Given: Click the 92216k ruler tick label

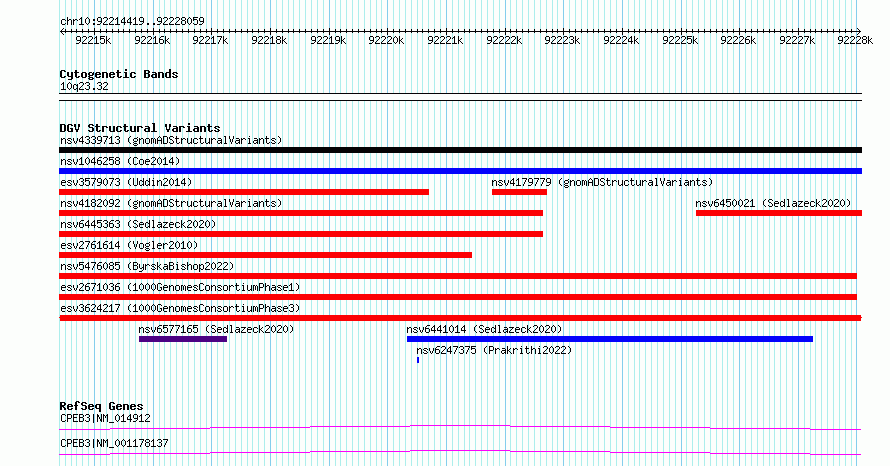Looking at the screenshot, I should pyautogui.click(x=152, y=40).
